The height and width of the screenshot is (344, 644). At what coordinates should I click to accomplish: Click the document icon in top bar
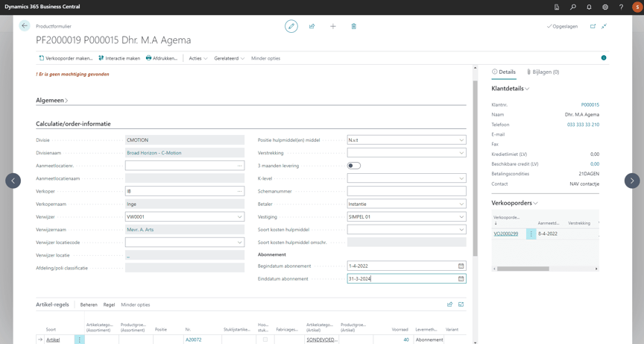pyautogui.click(x=557, y=7)
